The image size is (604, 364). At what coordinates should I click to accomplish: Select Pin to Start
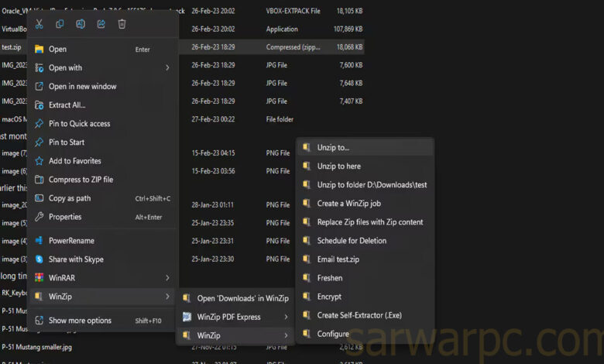(102, 143)
